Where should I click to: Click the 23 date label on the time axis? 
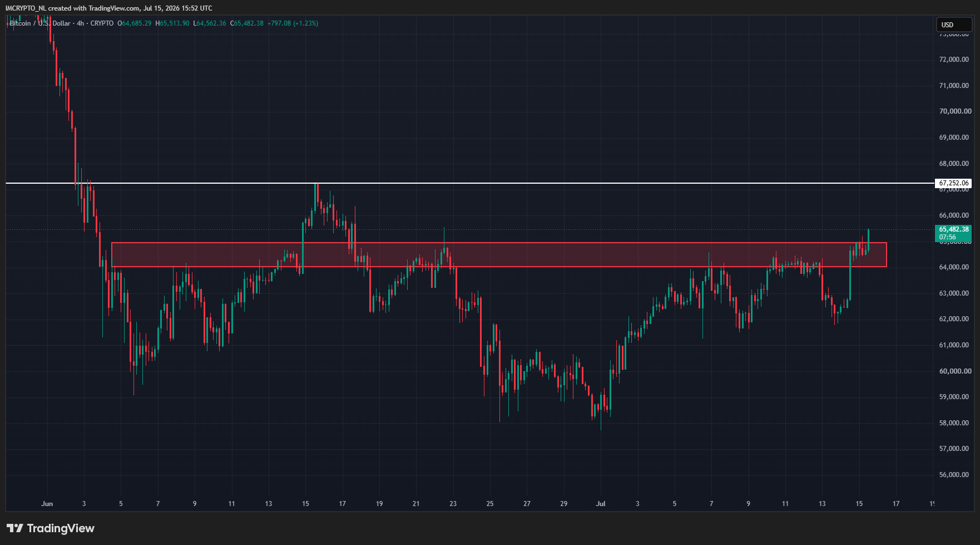point(453,504)
